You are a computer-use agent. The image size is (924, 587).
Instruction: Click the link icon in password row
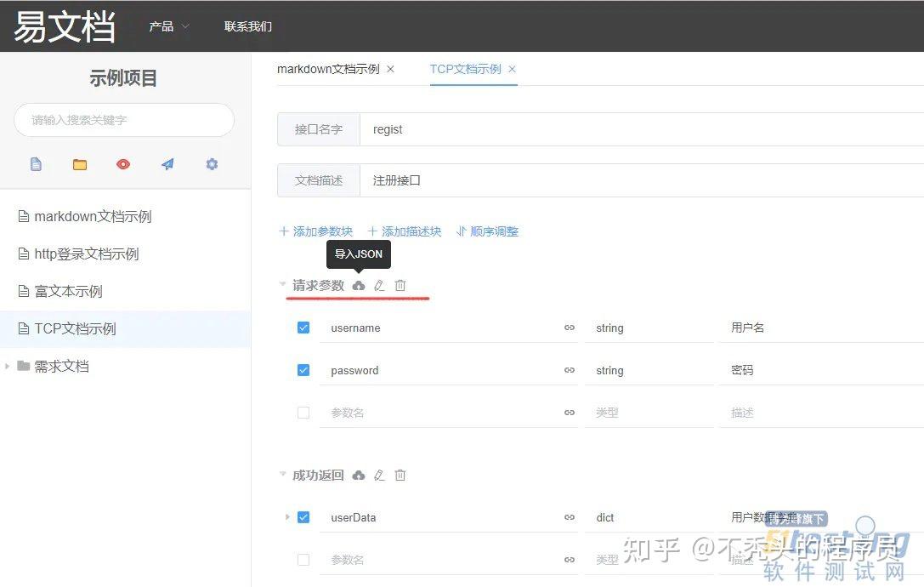point(570,370)
